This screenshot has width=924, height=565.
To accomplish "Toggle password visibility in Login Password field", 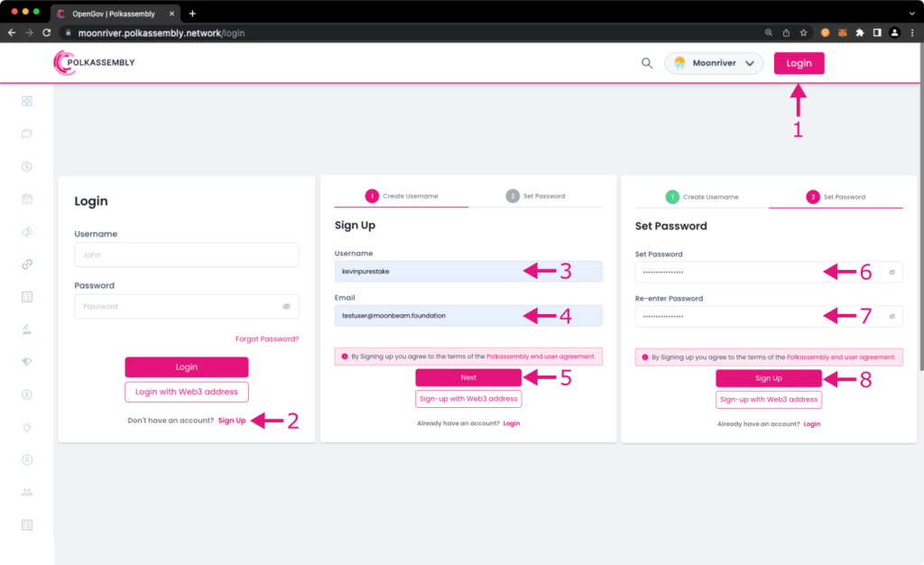I will (x=286, y=306).
